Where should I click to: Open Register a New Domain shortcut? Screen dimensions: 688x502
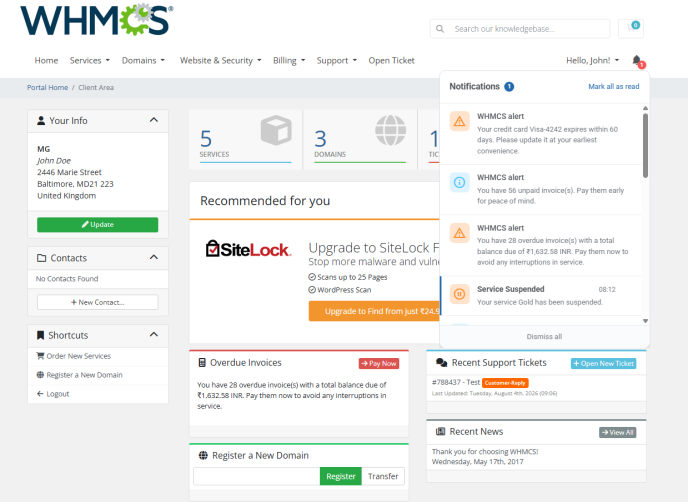pos(98,375)
